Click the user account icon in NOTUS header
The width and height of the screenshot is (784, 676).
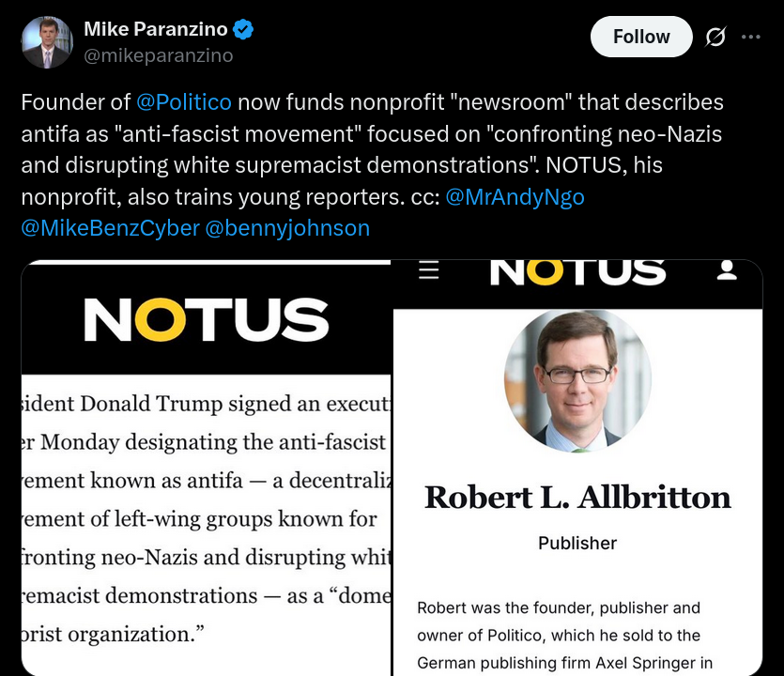[726, 270]
